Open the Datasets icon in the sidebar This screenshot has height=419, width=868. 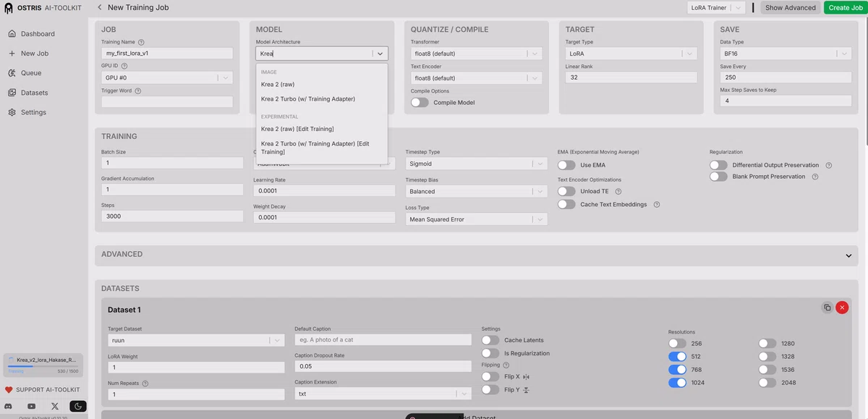pos(12,93)
